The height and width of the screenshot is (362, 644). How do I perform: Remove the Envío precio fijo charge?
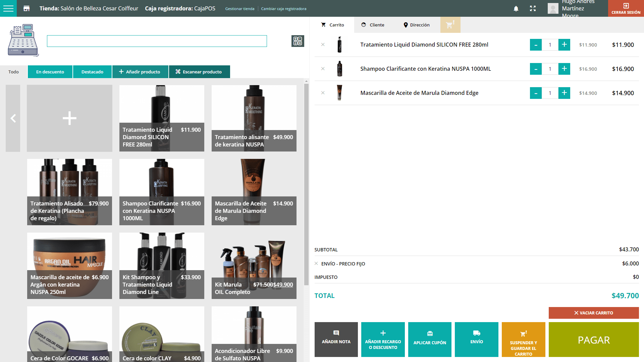tap(316, 263)
